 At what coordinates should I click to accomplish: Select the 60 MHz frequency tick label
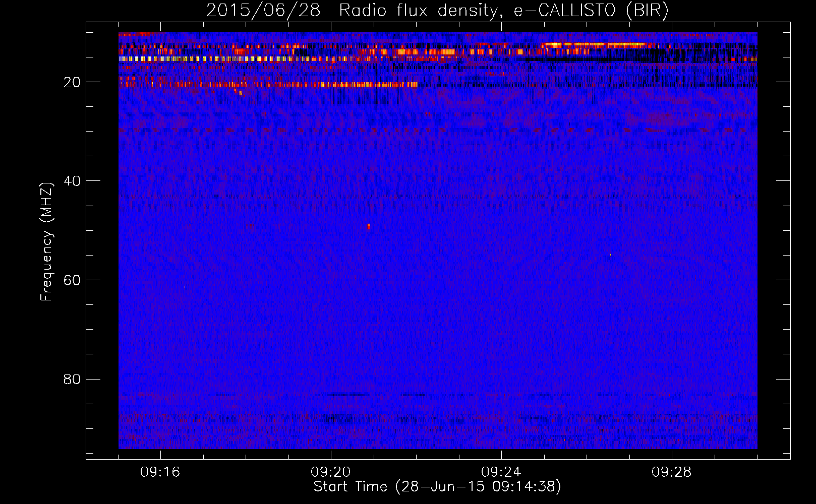coord(73,280)
